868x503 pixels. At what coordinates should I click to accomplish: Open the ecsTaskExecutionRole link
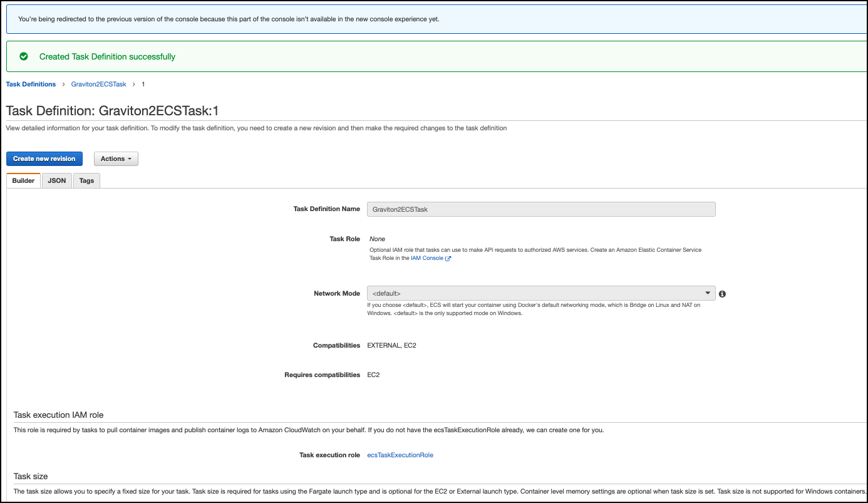tap(400, 455)
